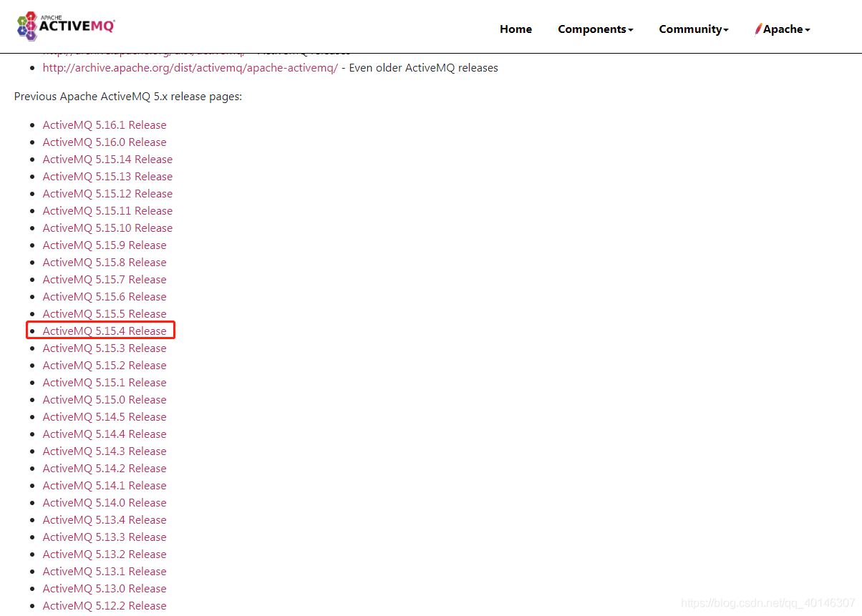Image resolution: width=862 pixels, height=616 pixels.
Task: Open ActiveMQ 5.16.1 Release page
Action: tap(105, 125)
